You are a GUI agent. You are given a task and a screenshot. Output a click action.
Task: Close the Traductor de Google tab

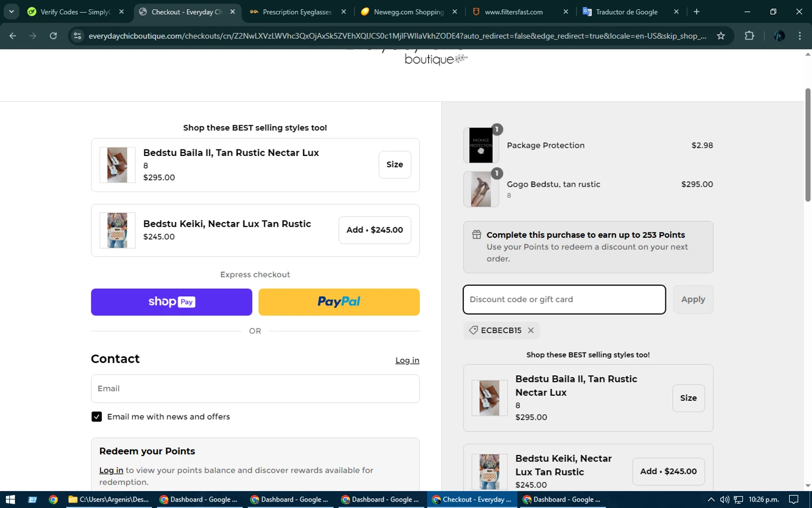pos(676,11)
